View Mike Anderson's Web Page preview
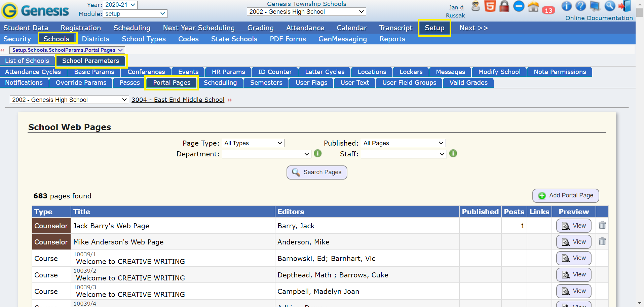644x307 pixels. [574, 242]
